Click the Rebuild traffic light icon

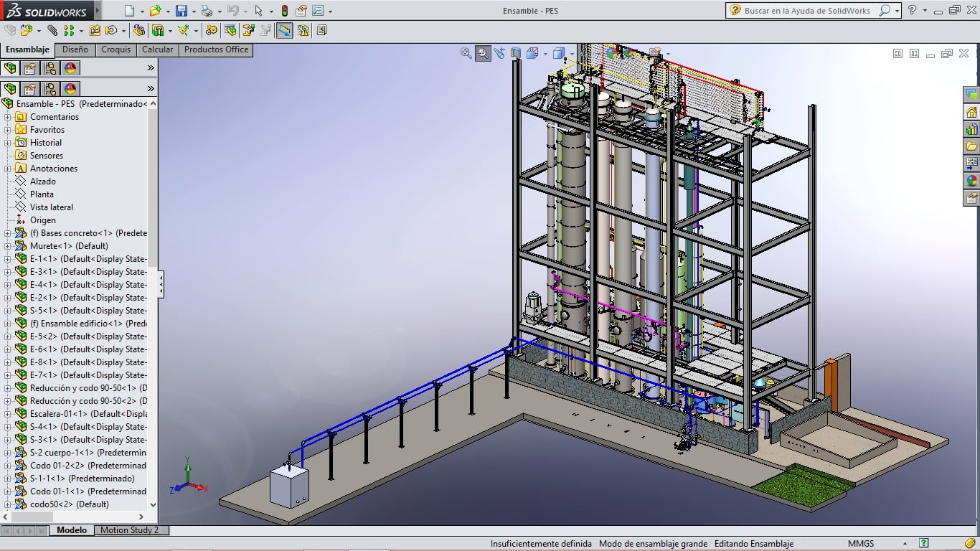[x=285, y=11]
